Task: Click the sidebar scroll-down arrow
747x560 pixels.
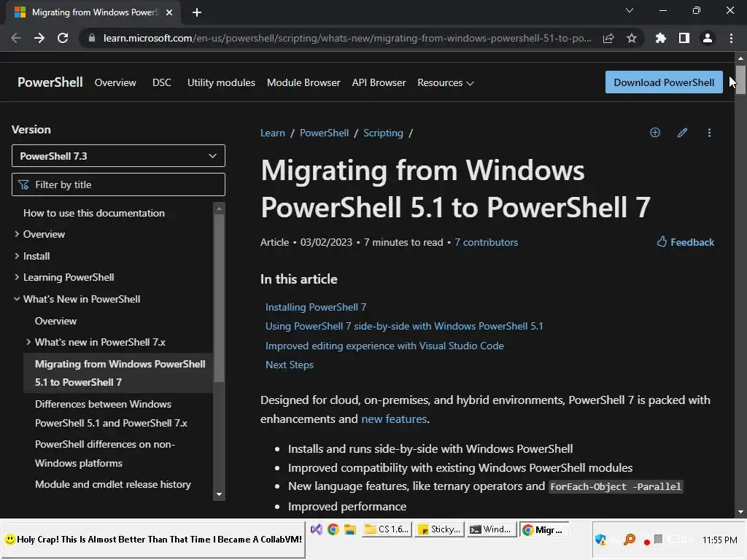Action: (x=219, y=494)
